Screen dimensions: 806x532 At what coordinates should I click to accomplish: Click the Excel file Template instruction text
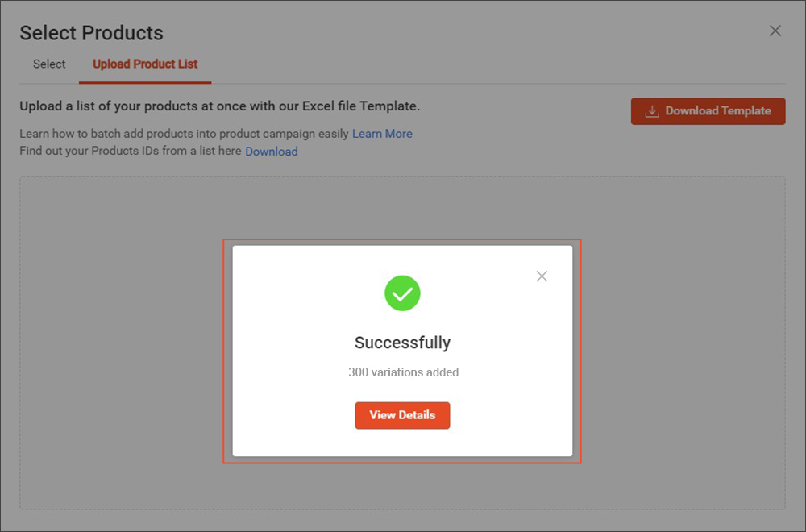pos(242,107)
